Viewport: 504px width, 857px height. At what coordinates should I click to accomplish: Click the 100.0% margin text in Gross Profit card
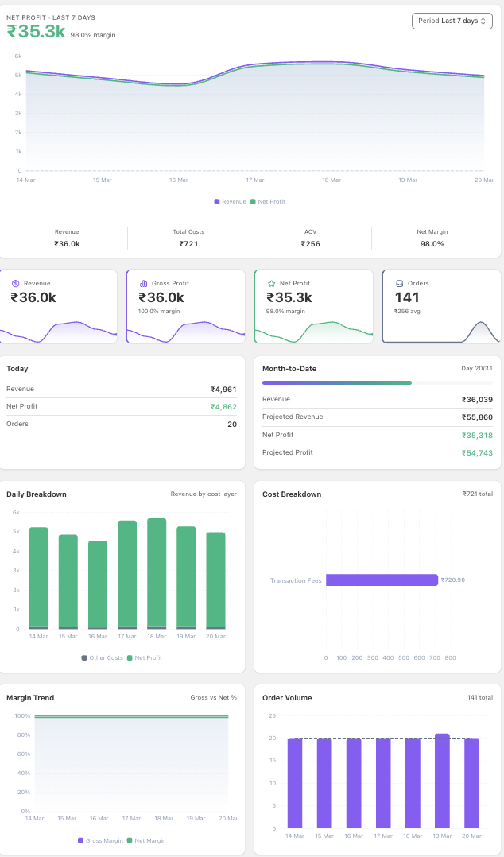(159, 311)
